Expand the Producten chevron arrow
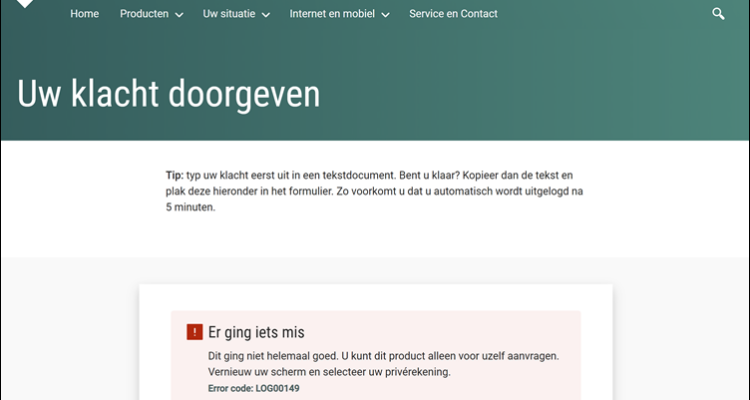 click(179, 15)
